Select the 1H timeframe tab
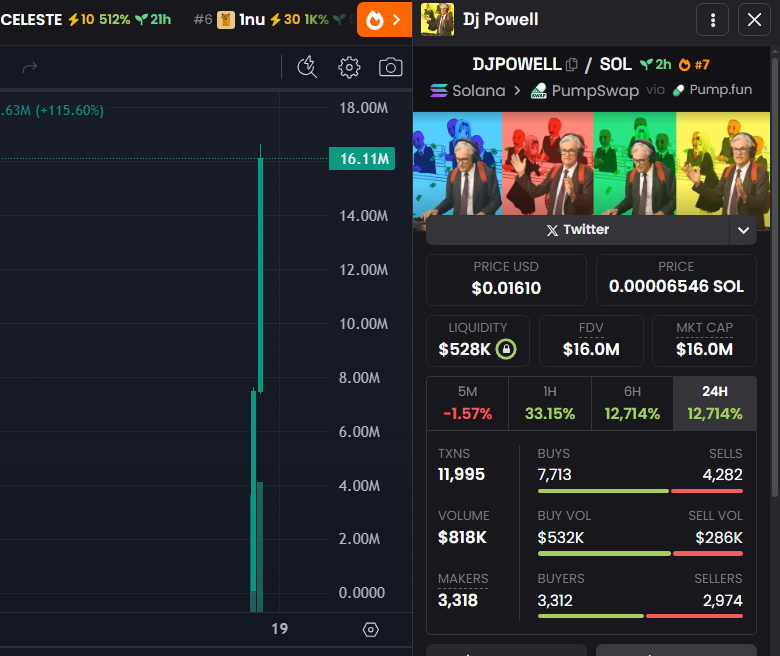 [x=550, y=403]
